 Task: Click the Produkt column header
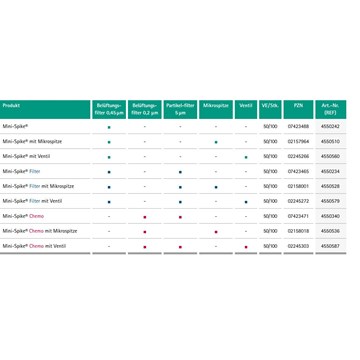(45, 109)
